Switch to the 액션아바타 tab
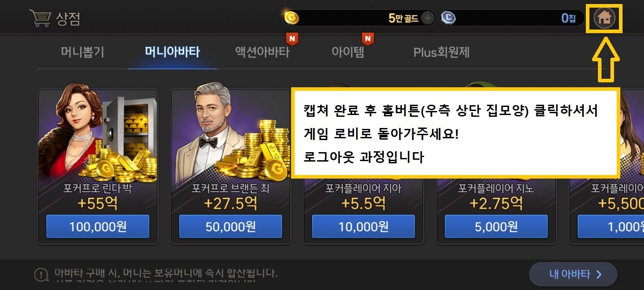 [262, 52]
